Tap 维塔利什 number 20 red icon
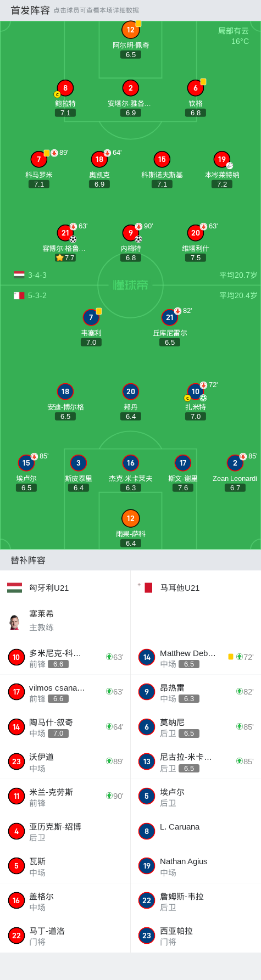Screen dimensions: 261x980 pyautogui.click(x=196, y=233)
